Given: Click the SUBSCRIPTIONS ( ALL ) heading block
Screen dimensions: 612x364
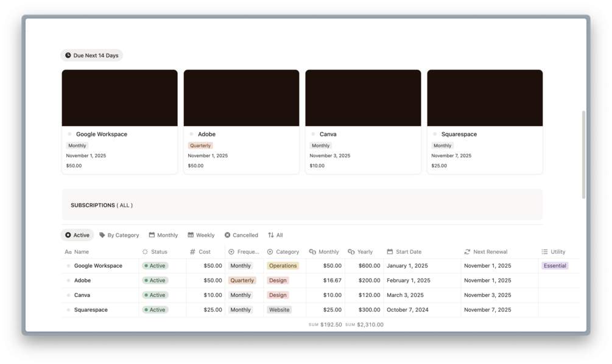Looking at the screenshot, I should point(302,205).
